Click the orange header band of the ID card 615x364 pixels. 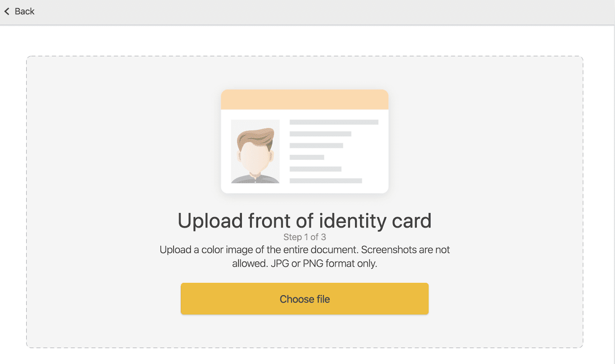[x=304, y=100]
